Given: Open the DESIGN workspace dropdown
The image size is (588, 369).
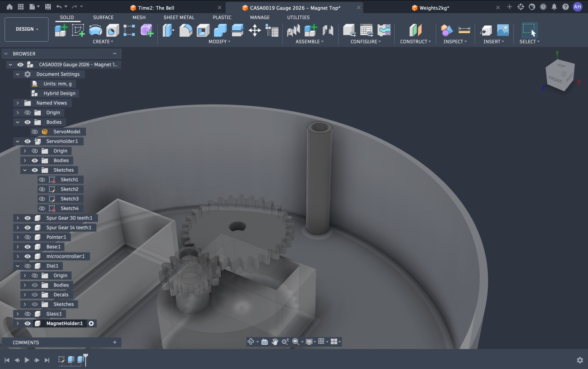Looking at the screenshot, I should [x=27, y=29].
